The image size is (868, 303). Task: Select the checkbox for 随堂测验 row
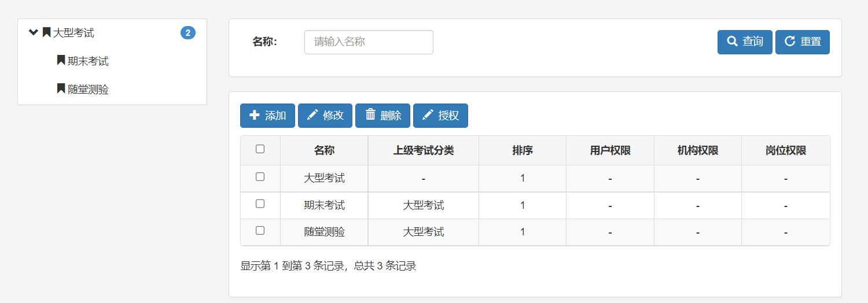click(260, 231)
